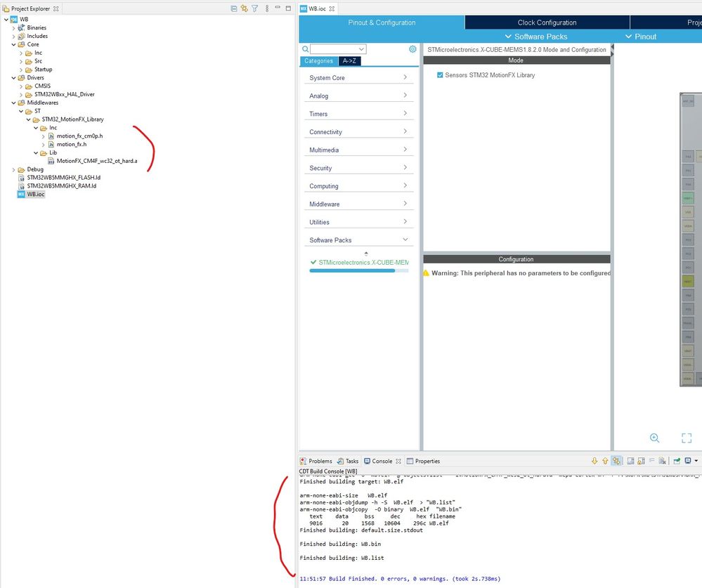
Task: Open the Tasks tab
Action: pos(348,461)
